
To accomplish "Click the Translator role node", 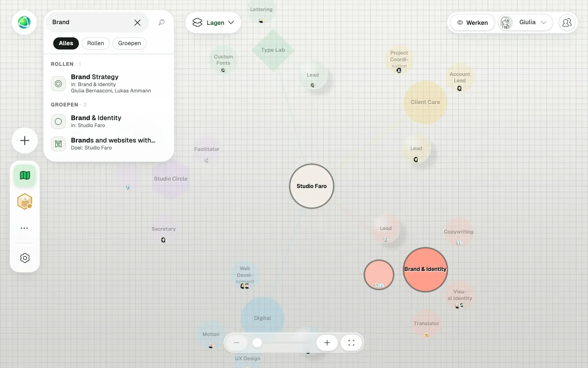I will tap(426, 324).
